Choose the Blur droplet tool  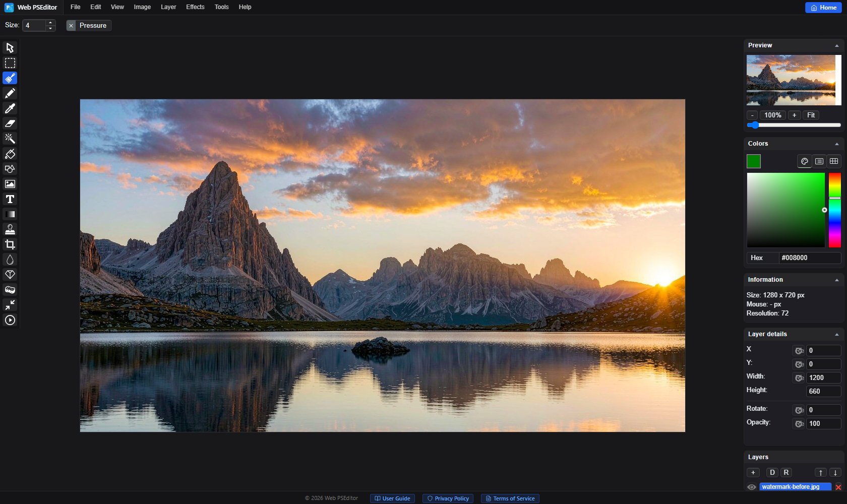tap(10, 260)
